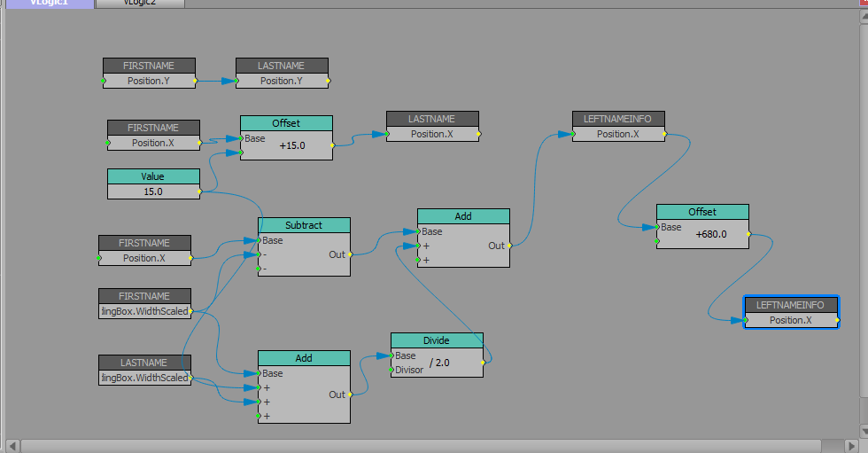Click the Offset +15.0 node header
Screen dimensions: 868x453
[286, 123]
